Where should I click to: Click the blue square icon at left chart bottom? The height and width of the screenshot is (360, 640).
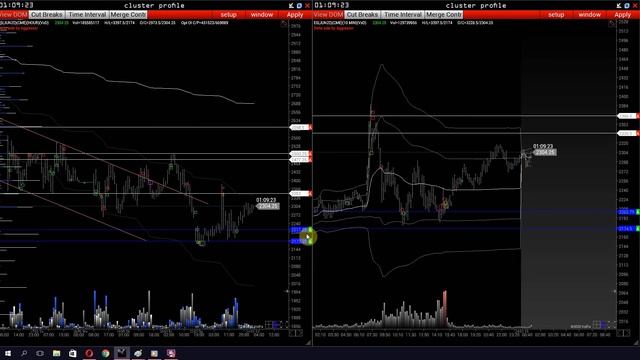[276, 324]
